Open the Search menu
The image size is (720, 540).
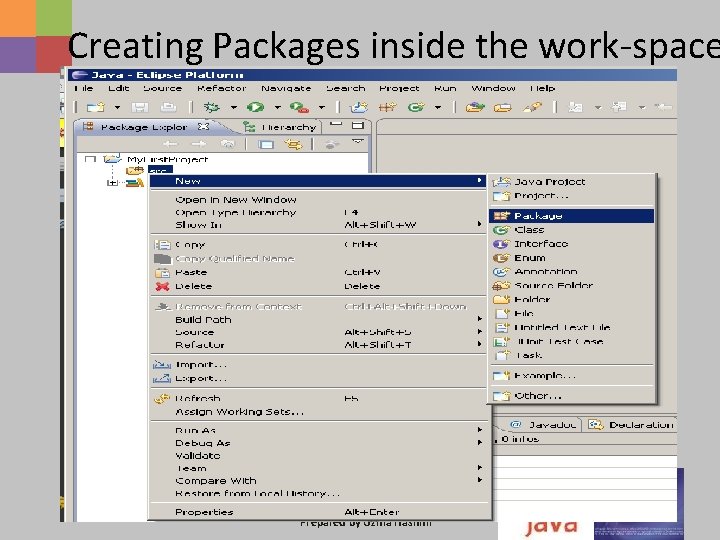coord(346,88)
